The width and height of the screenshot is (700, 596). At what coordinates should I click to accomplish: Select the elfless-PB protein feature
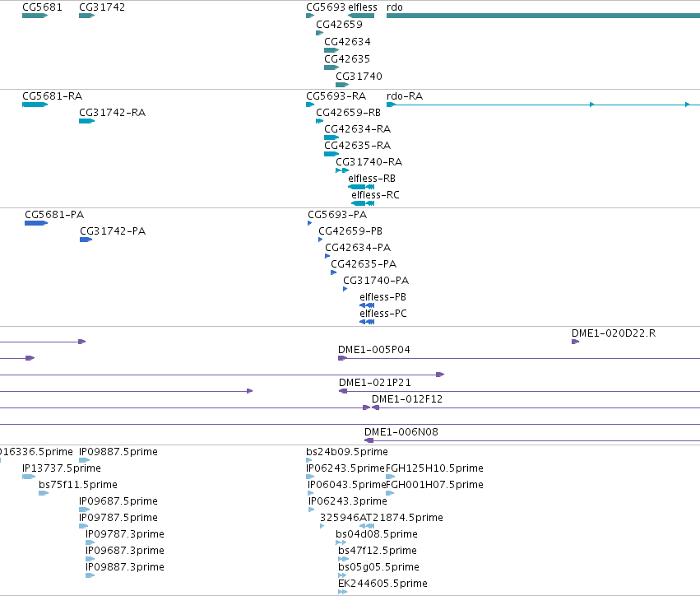click(367, 305)
